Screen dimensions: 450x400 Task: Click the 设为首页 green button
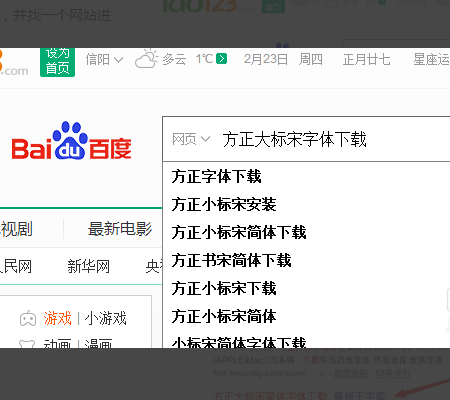click(57, 62)
